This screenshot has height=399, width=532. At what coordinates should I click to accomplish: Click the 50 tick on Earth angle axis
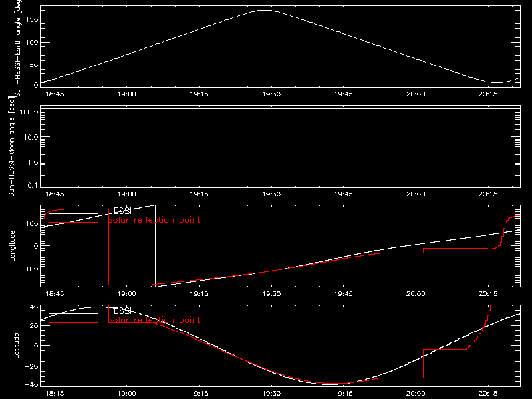[34, 65]
